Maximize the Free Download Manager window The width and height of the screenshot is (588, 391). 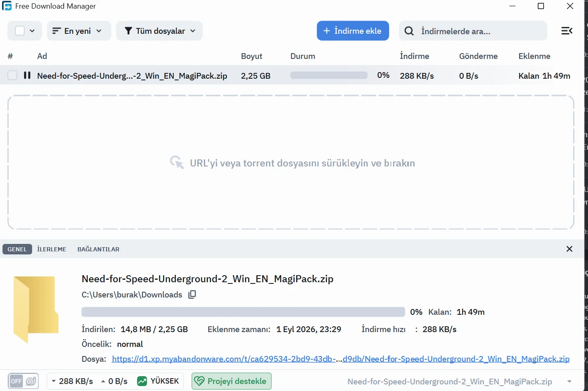541,6
